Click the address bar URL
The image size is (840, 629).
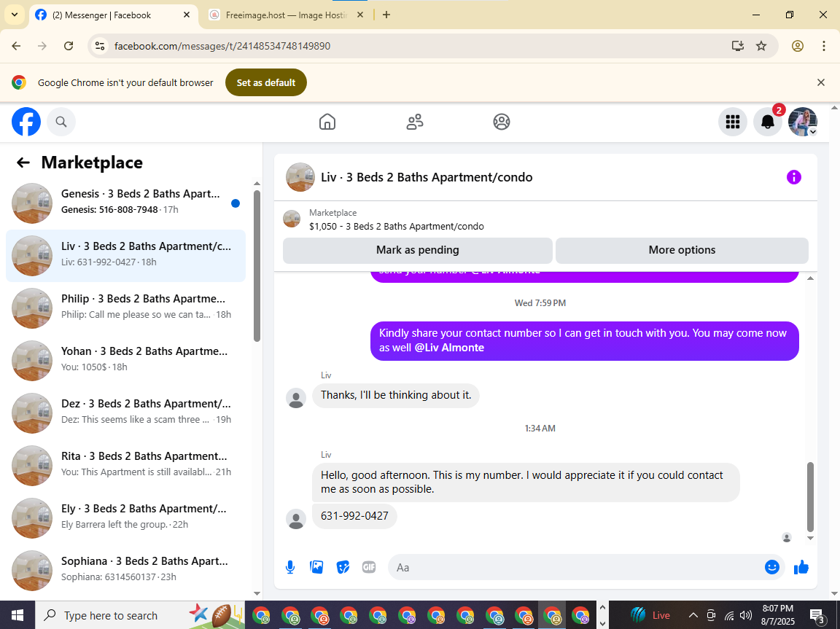pos(222,46)
